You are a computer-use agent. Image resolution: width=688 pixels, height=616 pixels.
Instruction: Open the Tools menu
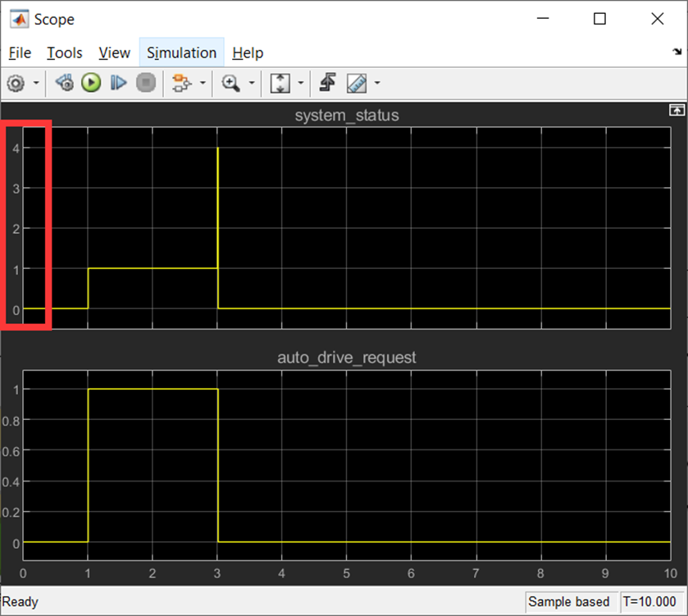(x=65, y=53)
